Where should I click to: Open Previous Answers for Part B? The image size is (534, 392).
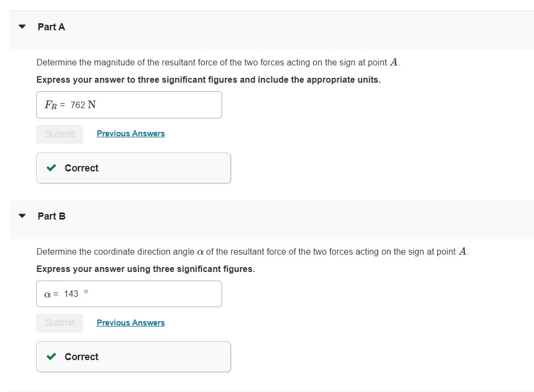(130, 322)
